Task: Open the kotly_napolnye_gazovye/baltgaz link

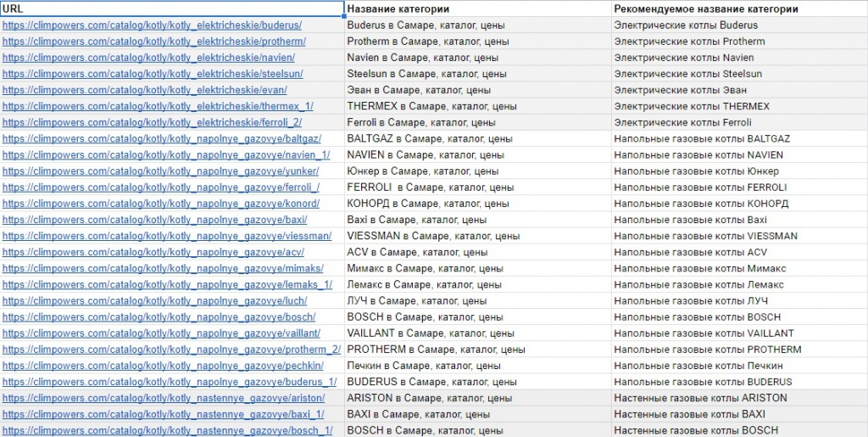Action: 161,139
